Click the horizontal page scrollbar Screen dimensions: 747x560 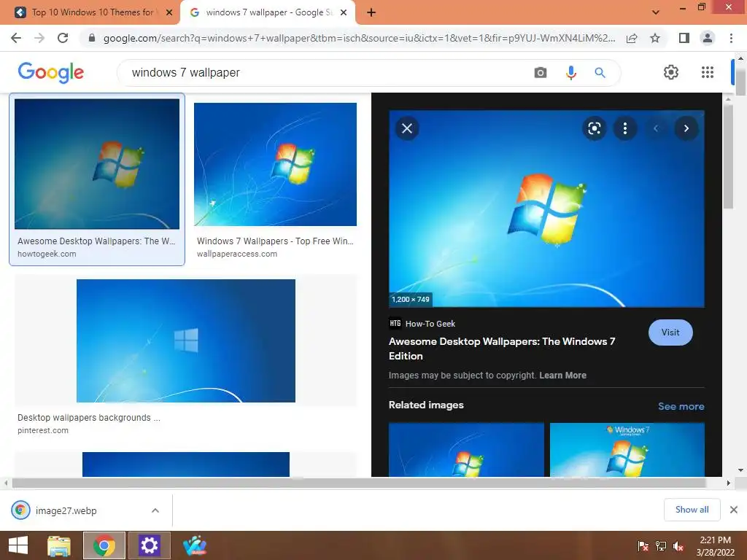pyautogui.click(x=358, y=483)
